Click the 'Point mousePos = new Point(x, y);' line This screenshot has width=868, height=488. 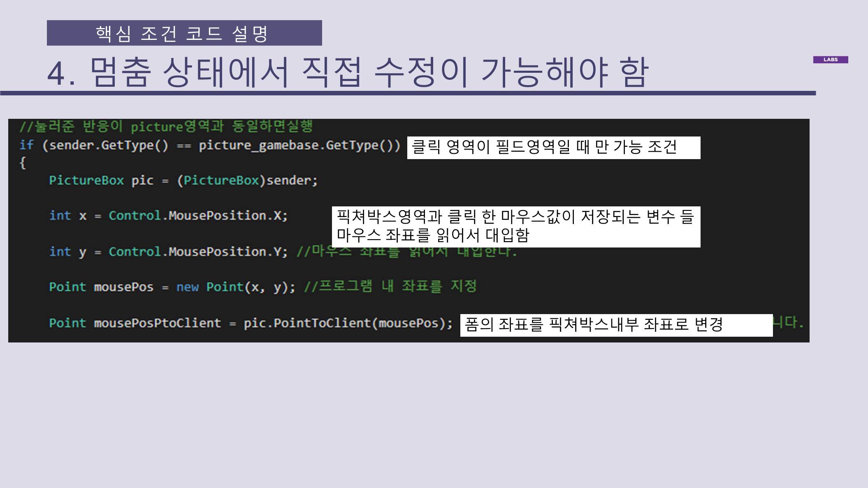[172, 287]
